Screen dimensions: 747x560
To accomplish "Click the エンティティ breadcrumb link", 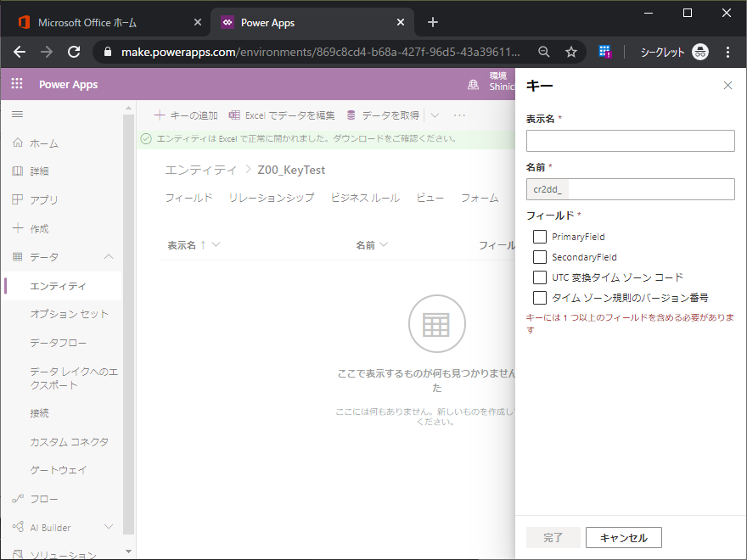I will (x=200, y=170).
